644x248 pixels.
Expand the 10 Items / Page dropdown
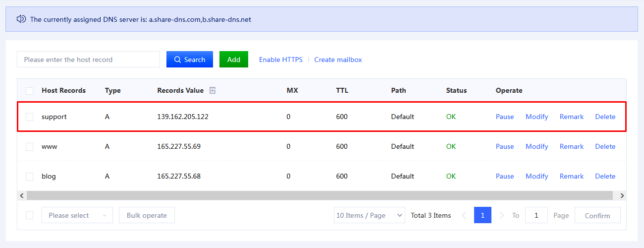(370, 215)
